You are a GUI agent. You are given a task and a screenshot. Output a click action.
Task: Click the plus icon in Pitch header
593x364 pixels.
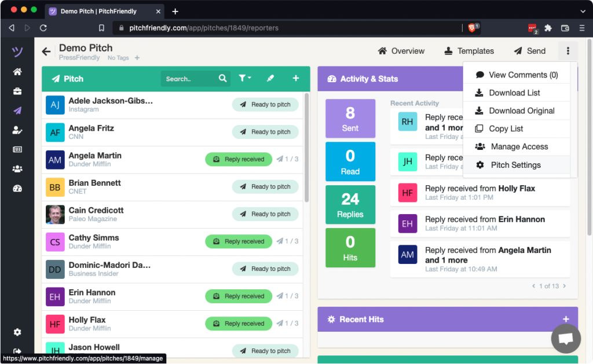click(x=295, y=79)
